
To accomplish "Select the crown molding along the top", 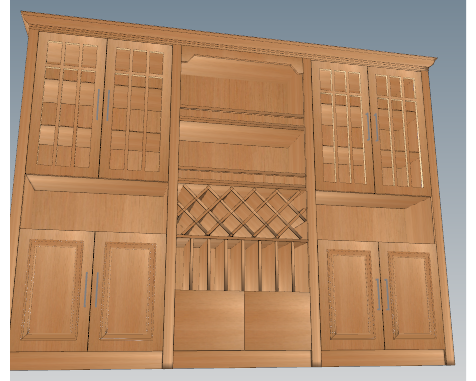I will [x=230, y=38].
